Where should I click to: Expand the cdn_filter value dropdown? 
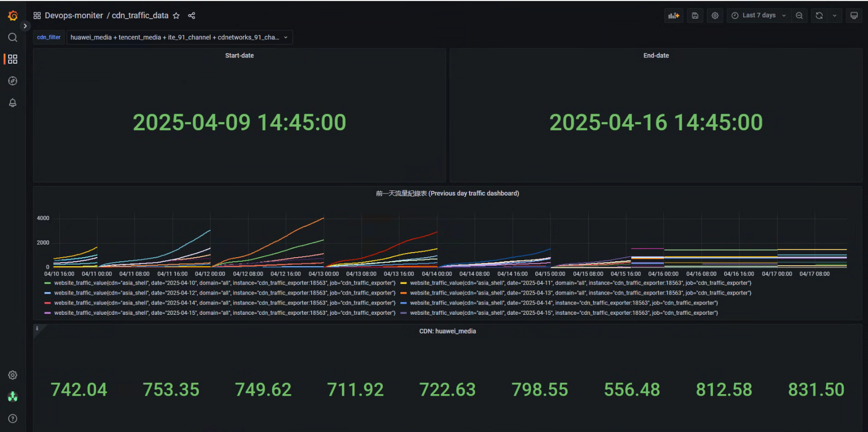179,37
